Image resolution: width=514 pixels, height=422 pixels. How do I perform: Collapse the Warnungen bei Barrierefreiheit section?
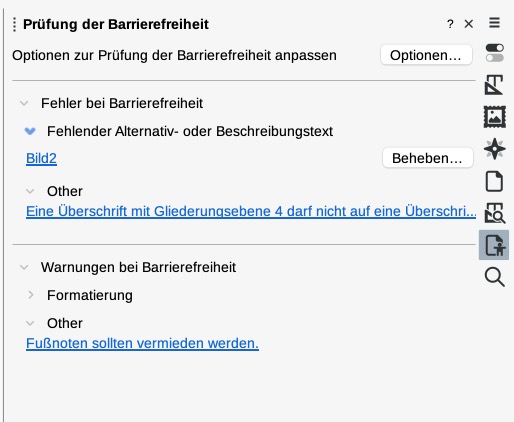pos(24,267)
